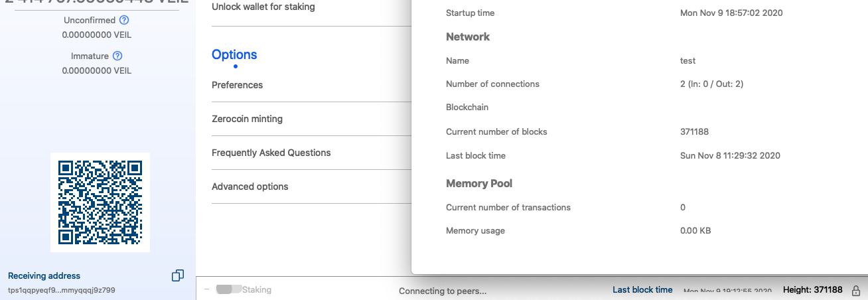Click the receiving address QR code
The height and width of the screenshot is (300, 868).
point(100,202)
